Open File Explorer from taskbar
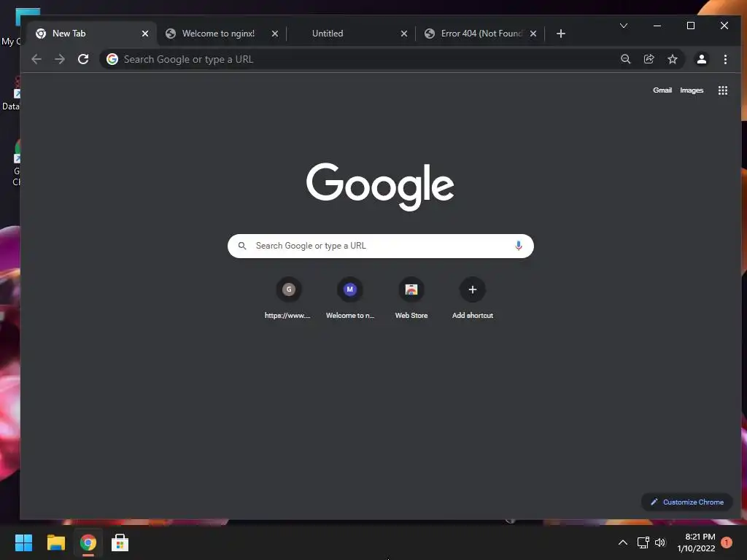 55,542
